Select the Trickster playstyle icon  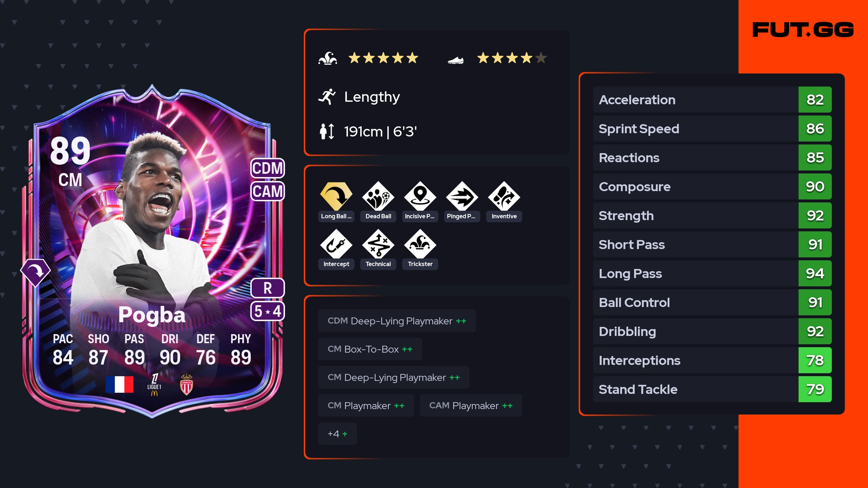click(420, 244)
